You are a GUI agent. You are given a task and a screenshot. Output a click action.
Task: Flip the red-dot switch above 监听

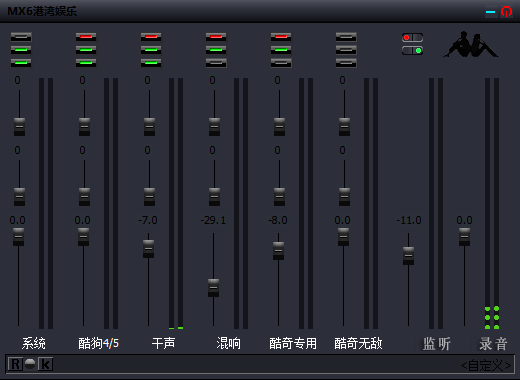coord(412,38)
